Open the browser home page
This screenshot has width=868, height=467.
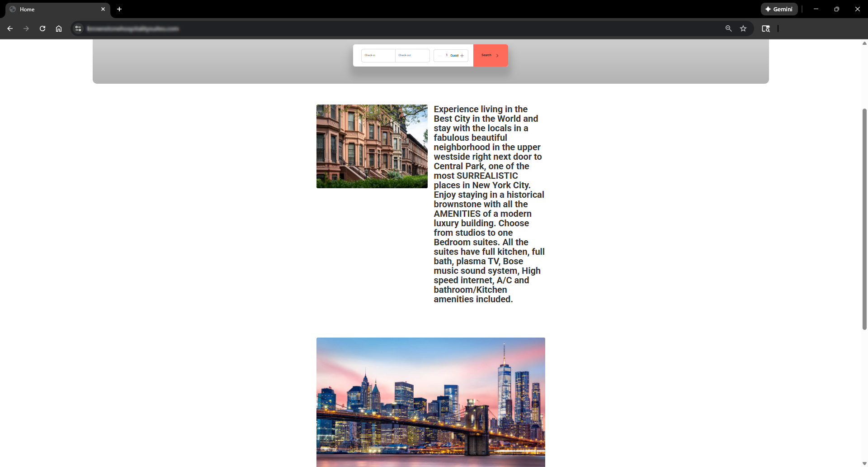(59, 29)
